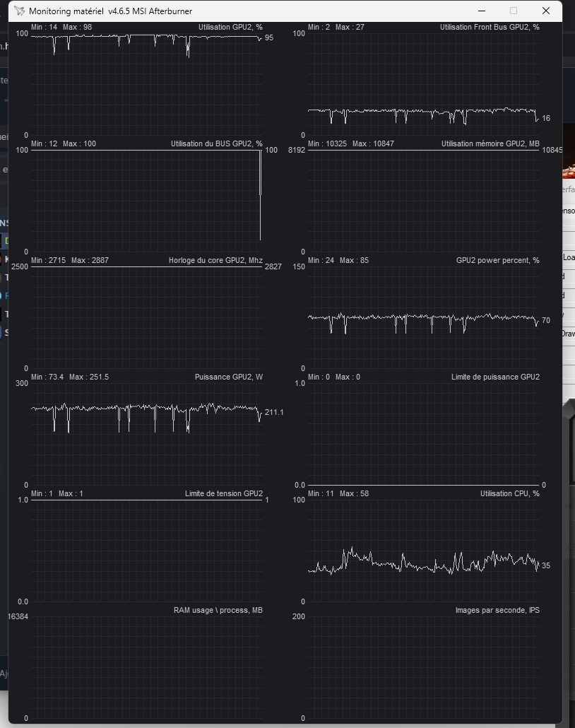The height and width of the screenshot is (728, 575).
Task: Click the MSI Afterburner icon in title bar
Action: pos(19,11)
